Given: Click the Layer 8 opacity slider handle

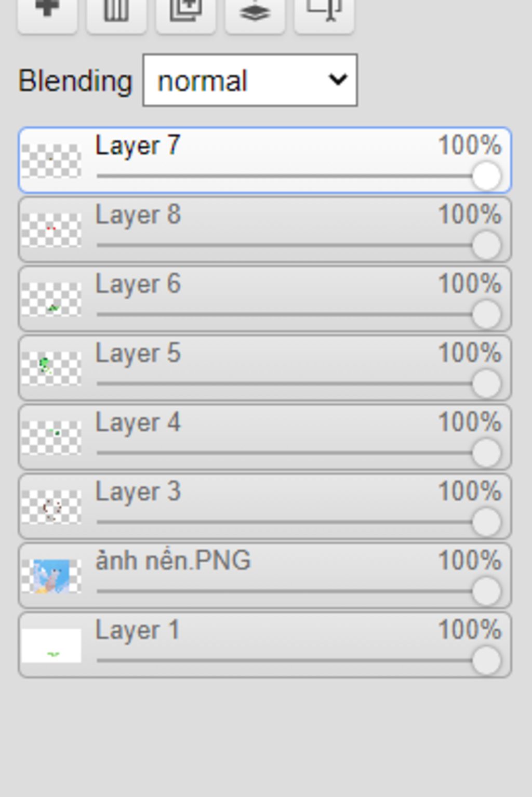Looking at the screenshot, I should [x=486, y=245].
